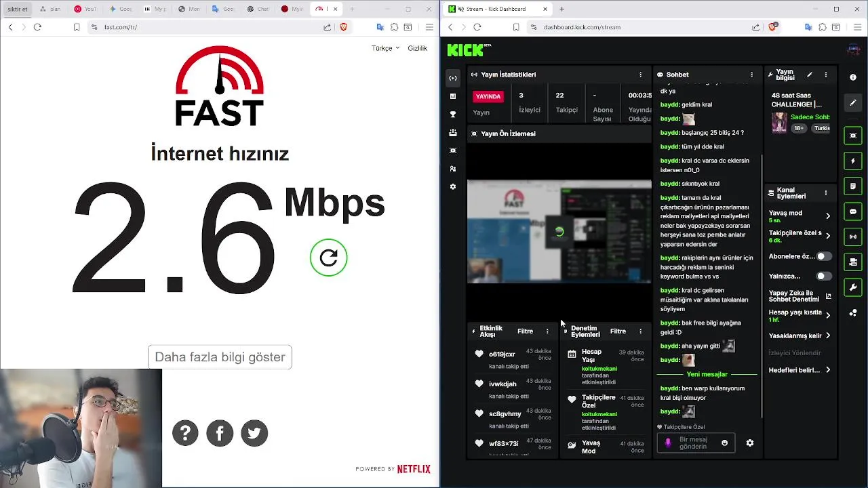Click the lightning bolt icon on the right toolbar
868x488 pixels.
pos(853,161)
